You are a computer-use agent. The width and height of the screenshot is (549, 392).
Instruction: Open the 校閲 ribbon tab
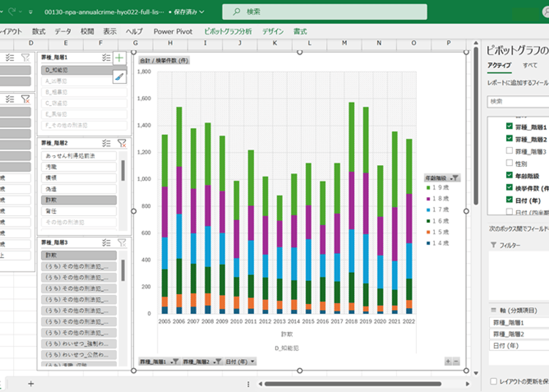click(x=87, y=31)
